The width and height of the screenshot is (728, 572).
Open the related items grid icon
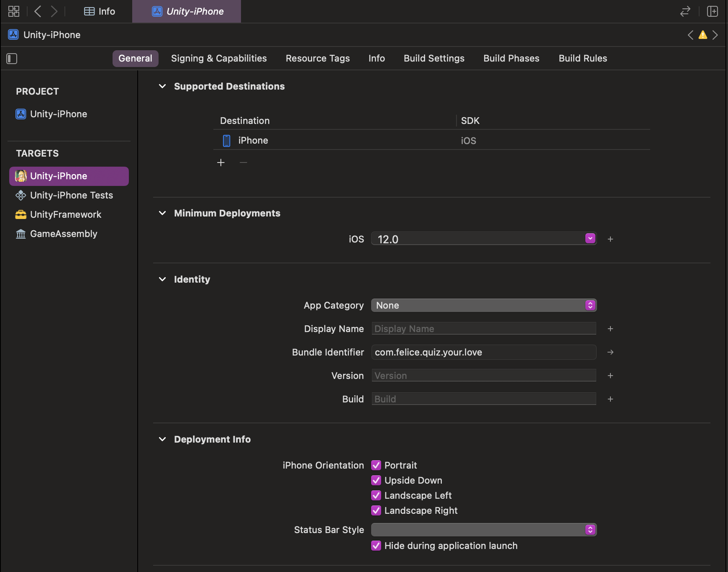tap(14, 11)
